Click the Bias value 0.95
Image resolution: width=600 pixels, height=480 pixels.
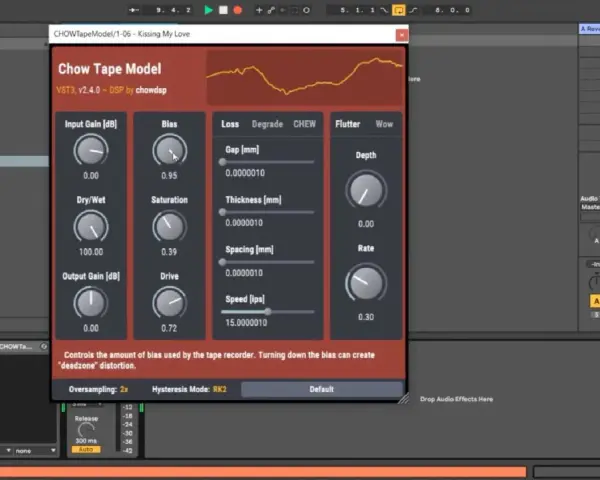pos(169,176)
